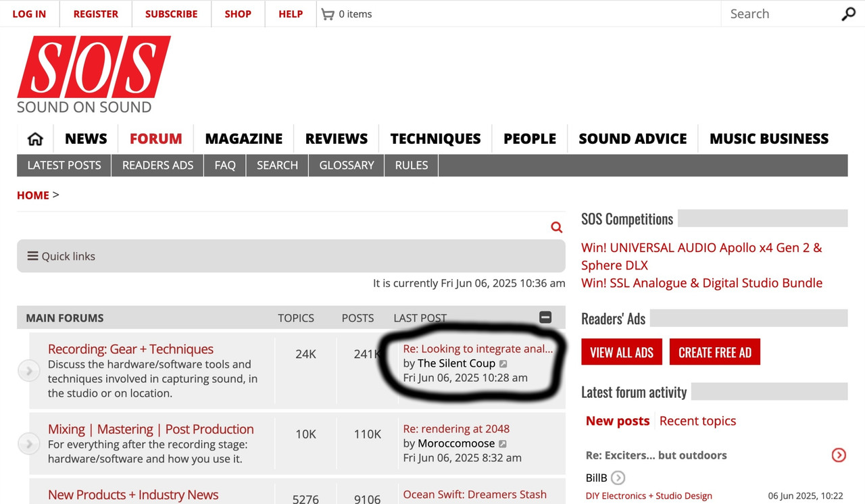
Task: Open the PEOPLE section
Action: pos(530,138)
